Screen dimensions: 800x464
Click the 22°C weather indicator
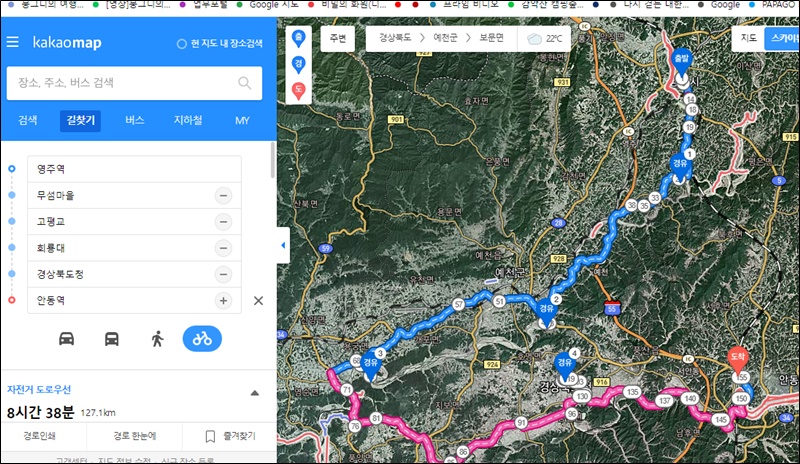coord(544,39)
